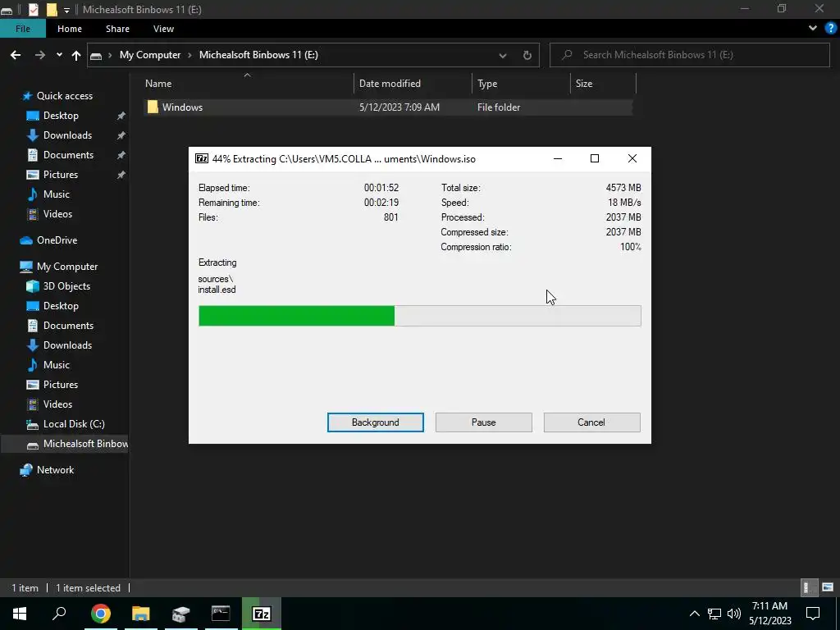840x630 pixels.
Task: Select Michealsoft Binbows drive in the tree
Action: click(x=64, y=444)
